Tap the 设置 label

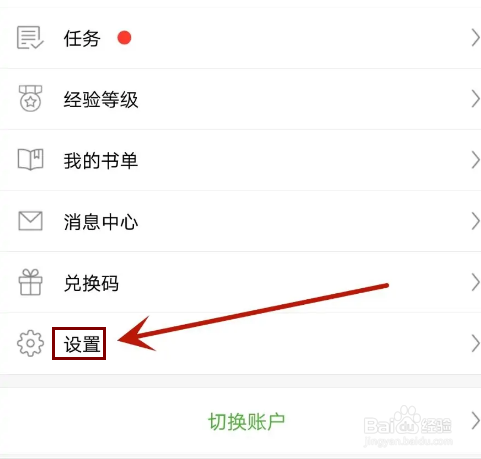tap(82, 344)
